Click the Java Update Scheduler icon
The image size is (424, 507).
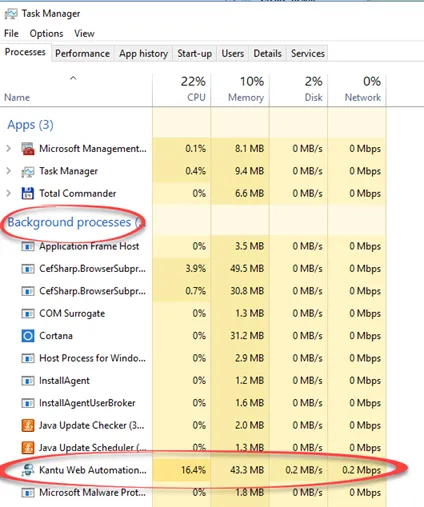click(28, 448)
